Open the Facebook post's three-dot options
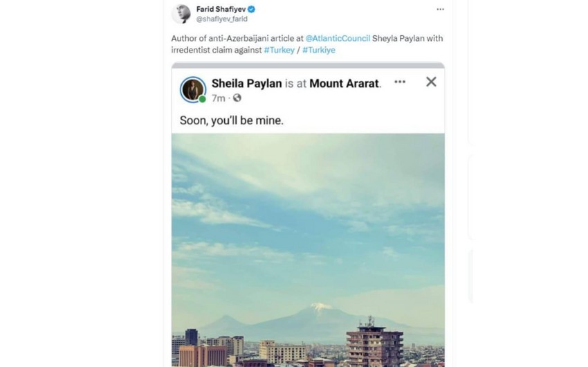 click(400, 82)
